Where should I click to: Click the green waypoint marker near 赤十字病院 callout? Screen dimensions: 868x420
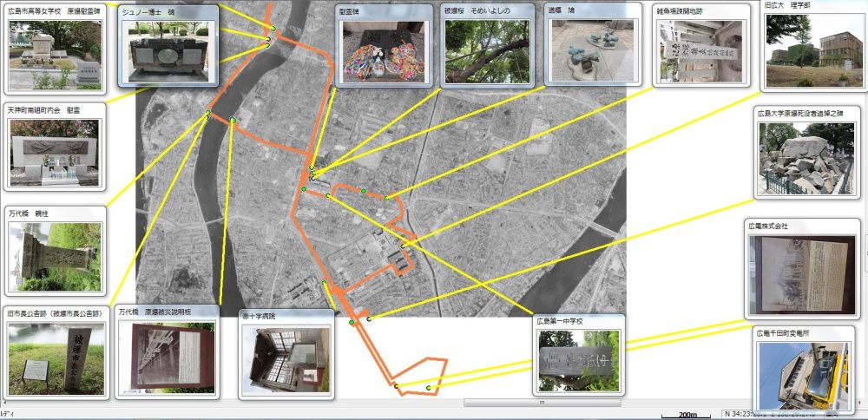[x=352, y=323]
